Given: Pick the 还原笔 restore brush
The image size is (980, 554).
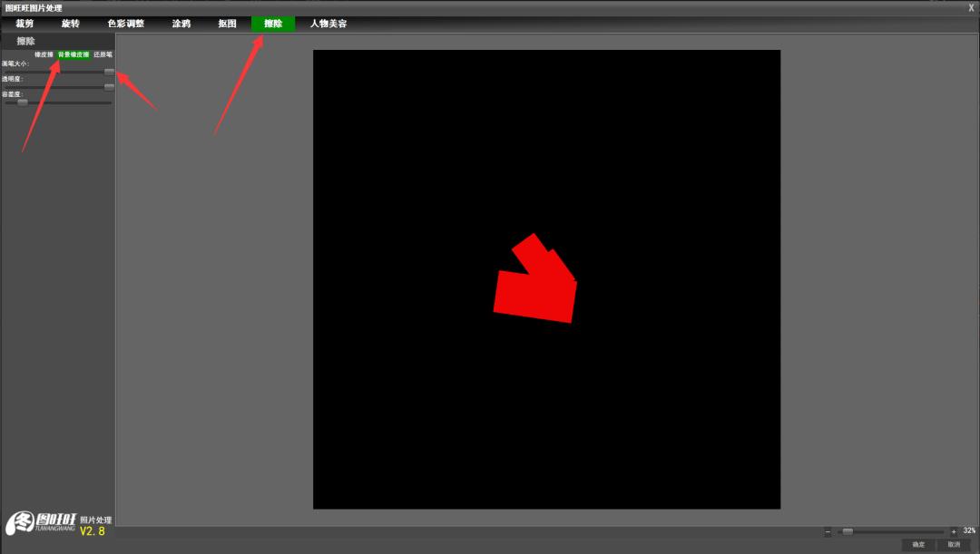Looking at the screenshot, I should pyautogui.click(x=103, y=55).
